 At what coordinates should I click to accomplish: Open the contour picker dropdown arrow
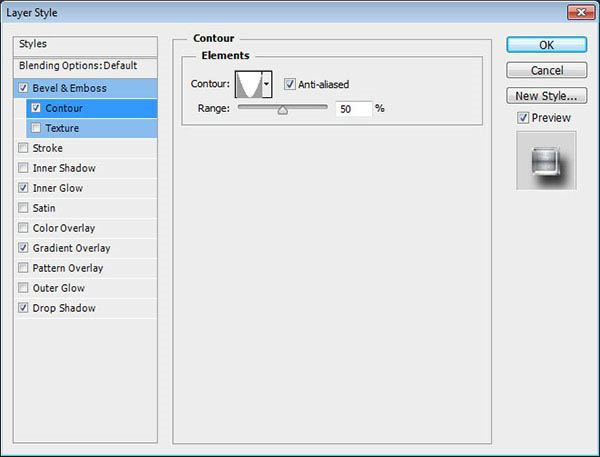(267, 86)
